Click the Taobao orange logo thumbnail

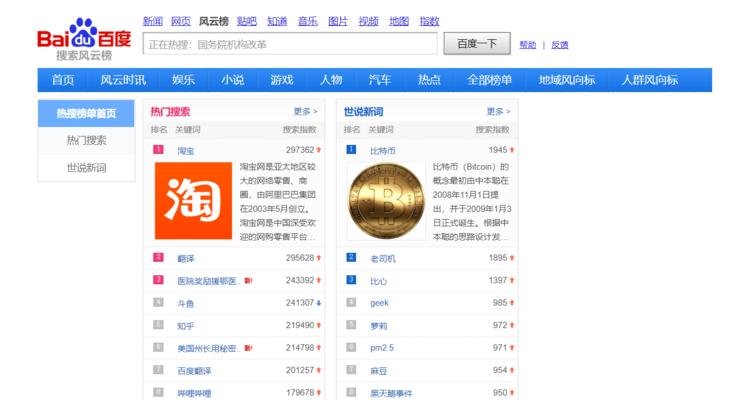click(193, 200)
